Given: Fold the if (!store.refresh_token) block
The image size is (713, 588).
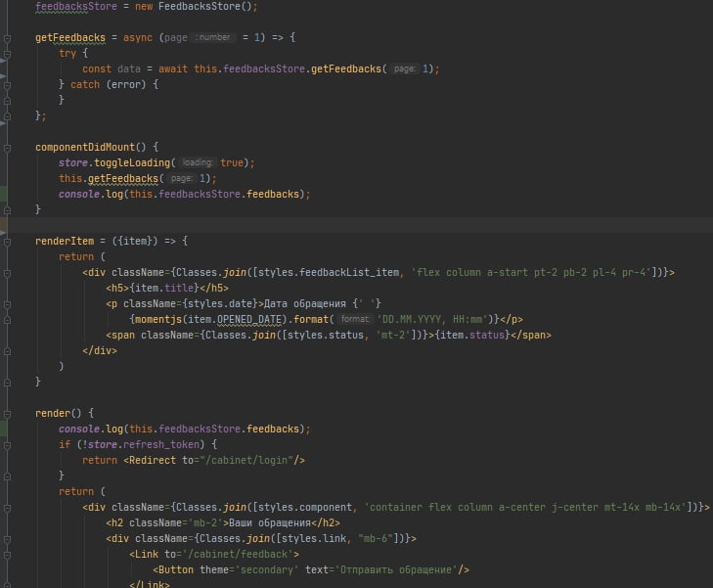Looking at the screenshot, I should click(x=7, y=445).
